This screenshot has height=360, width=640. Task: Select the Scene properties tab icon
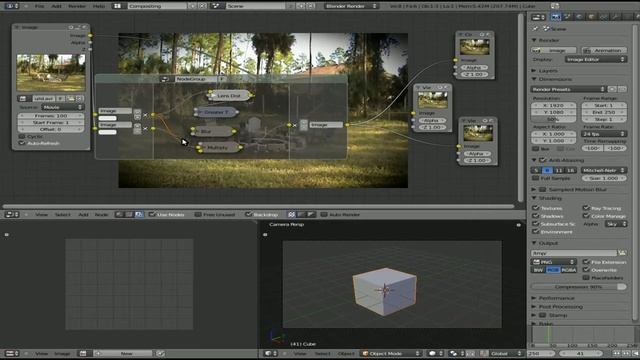pos(567,17)
